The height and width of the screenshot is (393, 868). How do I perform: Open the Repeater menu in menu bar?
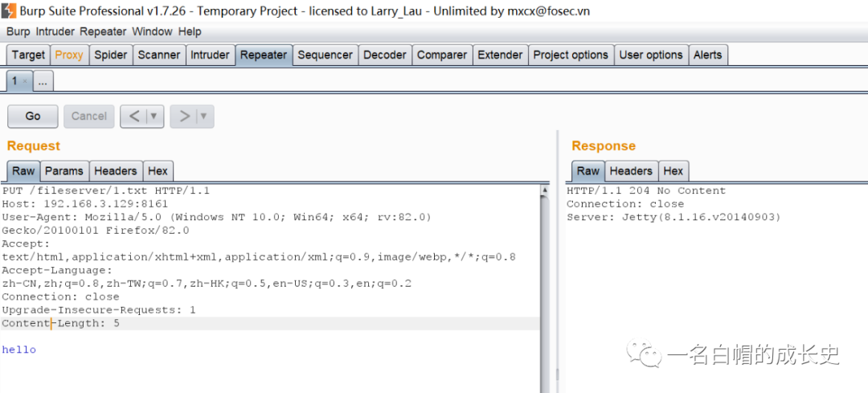[103, 31]
